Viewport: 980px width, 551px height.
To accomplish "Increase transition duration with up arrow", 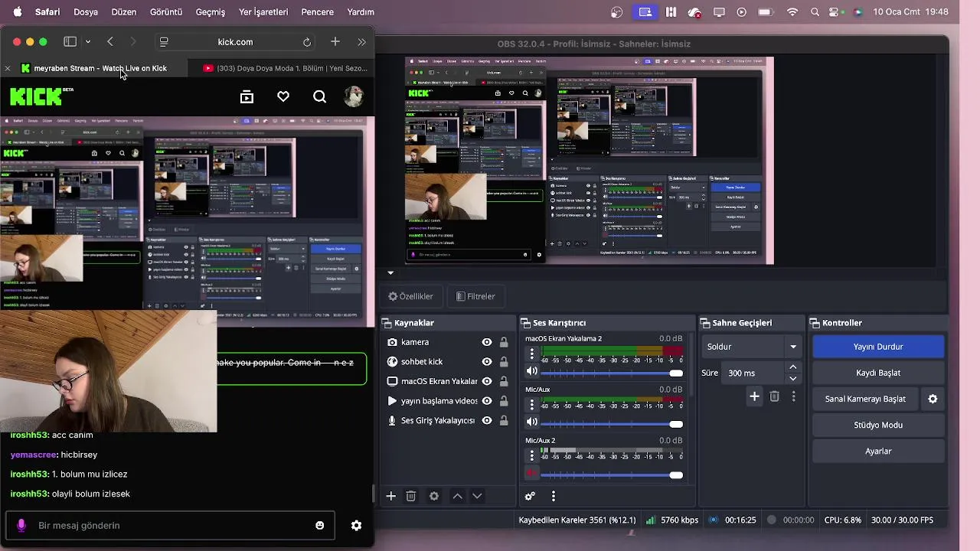I will tap(793, 368).
